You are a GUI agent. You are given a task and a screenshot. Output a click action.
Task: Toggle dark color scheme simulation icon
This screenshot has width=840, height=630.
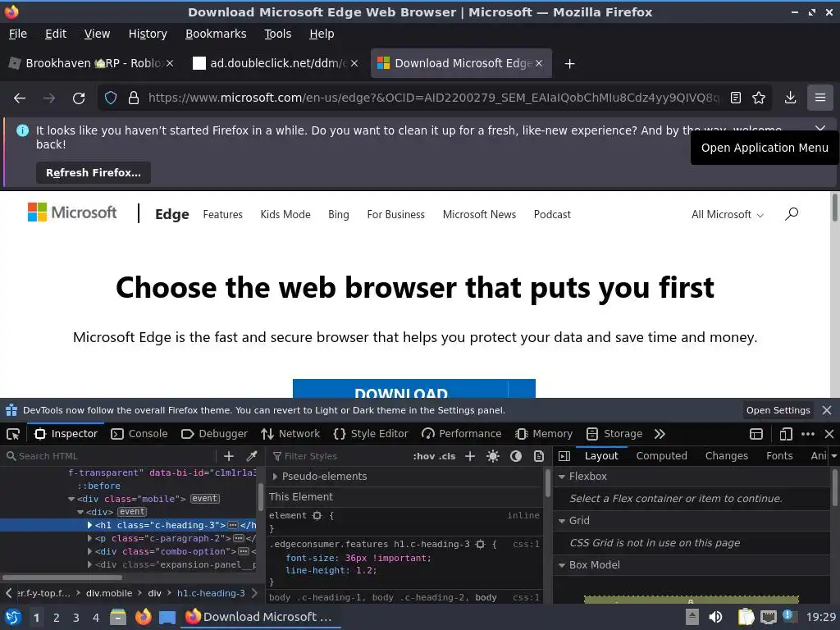pyautogui.click(x=516, y=456)
